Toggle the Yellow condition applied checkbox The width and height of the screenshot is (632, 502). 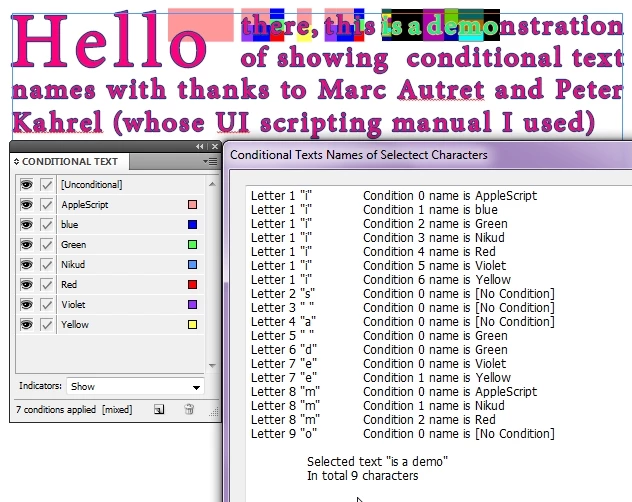click(x=47, y=325)
